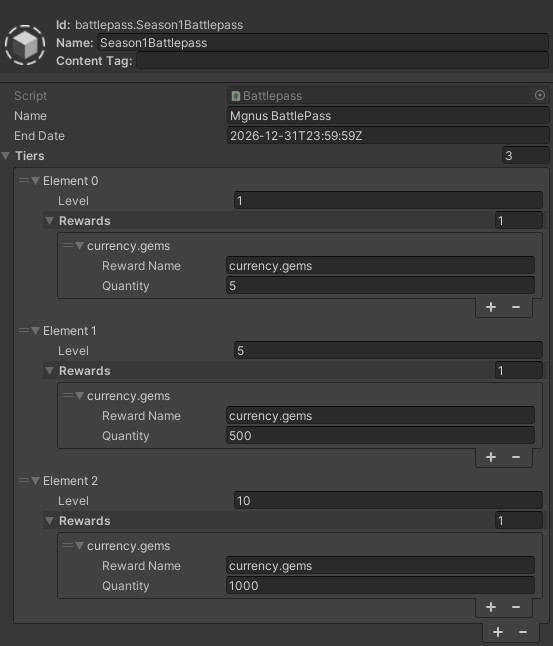The width and height of the screenshot is (553, 646).
Task: Click the Tiers size field showing 3
Action: point(525,155)
